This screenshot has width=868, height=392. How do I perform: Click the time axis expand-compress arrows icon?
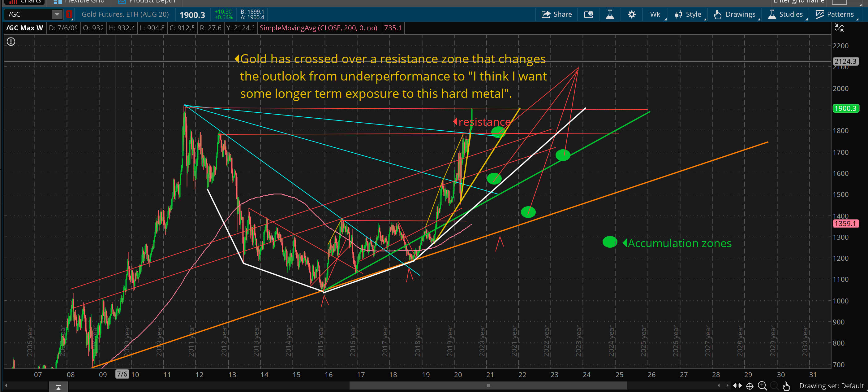(737, 385)
